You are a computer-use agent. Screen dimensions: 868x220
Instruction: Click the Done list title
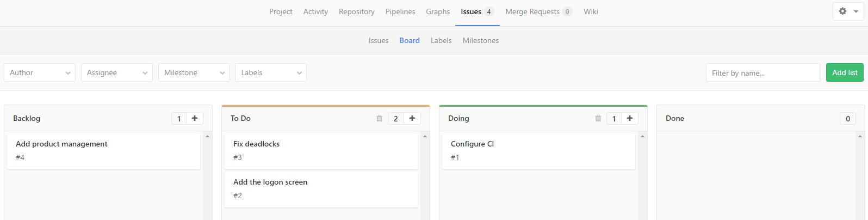pyautogui.click(x=675, y=118)
